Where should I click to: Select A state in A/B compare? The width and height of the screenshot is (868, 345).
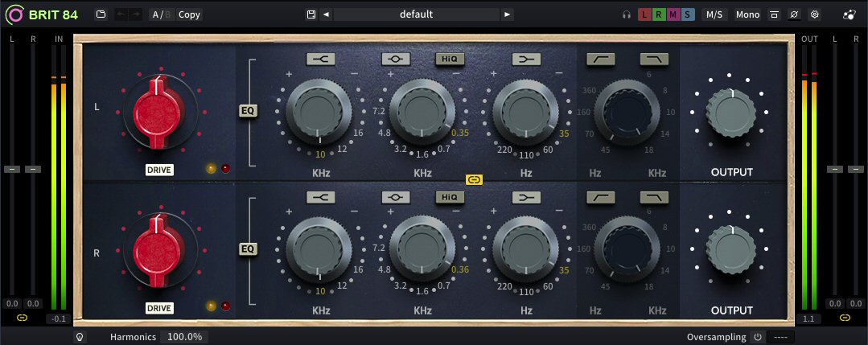(x=155, y=14)
